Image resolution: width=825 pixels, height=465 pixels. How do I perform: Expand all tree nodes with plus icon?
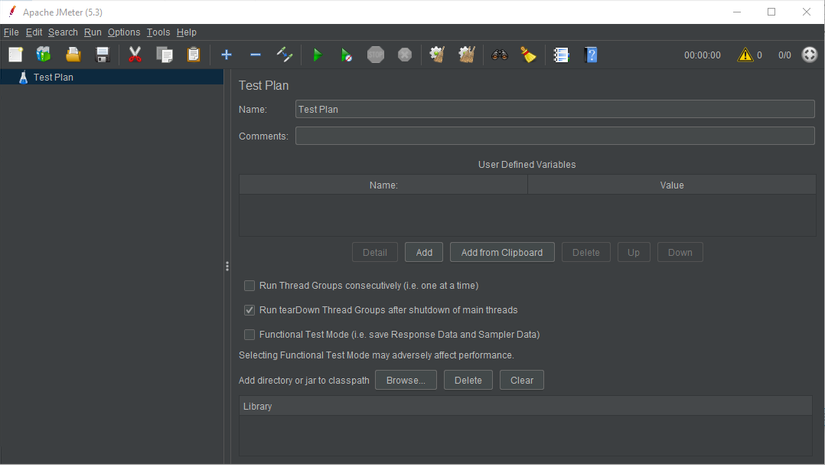[226, 55]
